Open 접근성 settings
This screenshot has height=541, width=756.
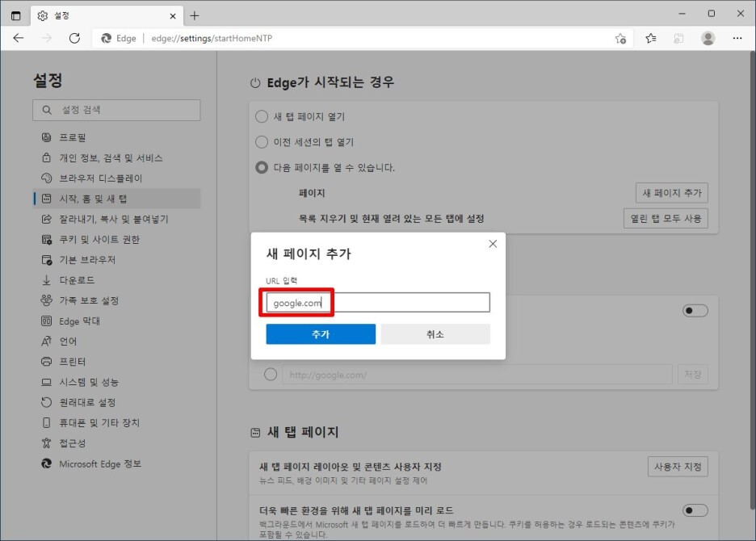coord(116,443)
